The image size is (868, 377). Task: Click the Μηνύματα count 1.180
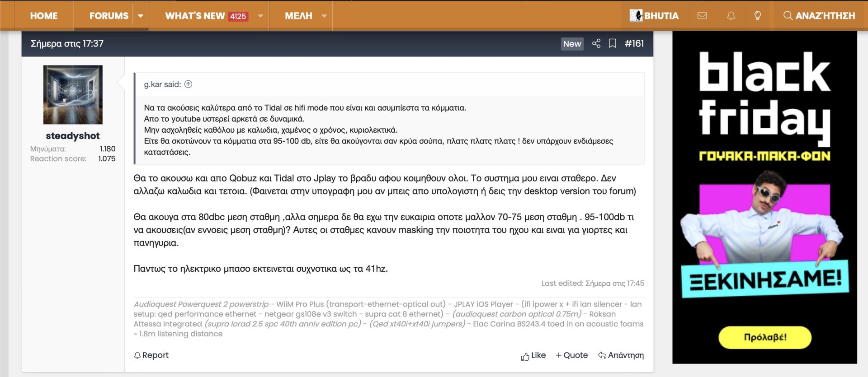pos(108,149)
